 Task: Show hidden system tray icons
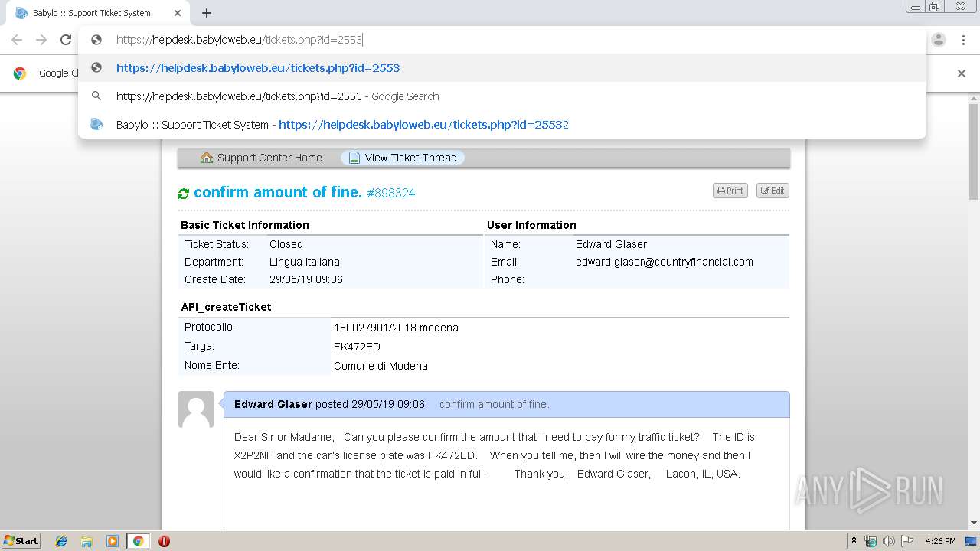click(x=854, y=541)
